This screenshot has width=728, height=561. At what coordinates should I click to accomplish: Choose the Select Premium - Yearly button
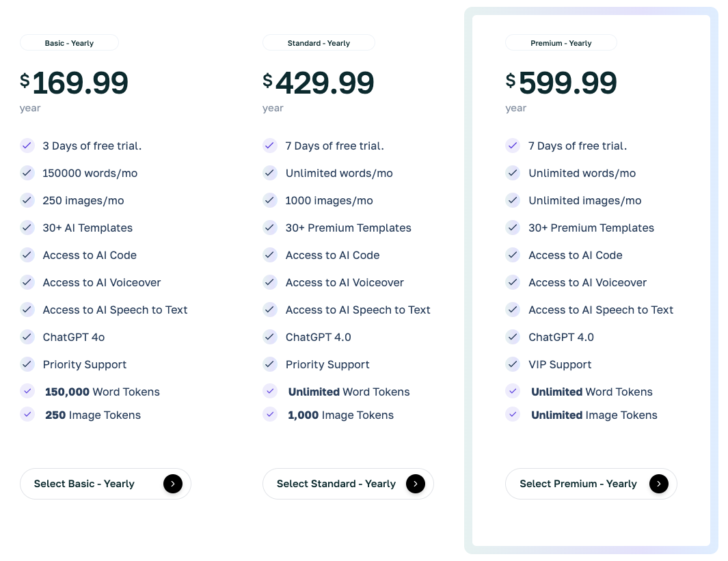578,484
